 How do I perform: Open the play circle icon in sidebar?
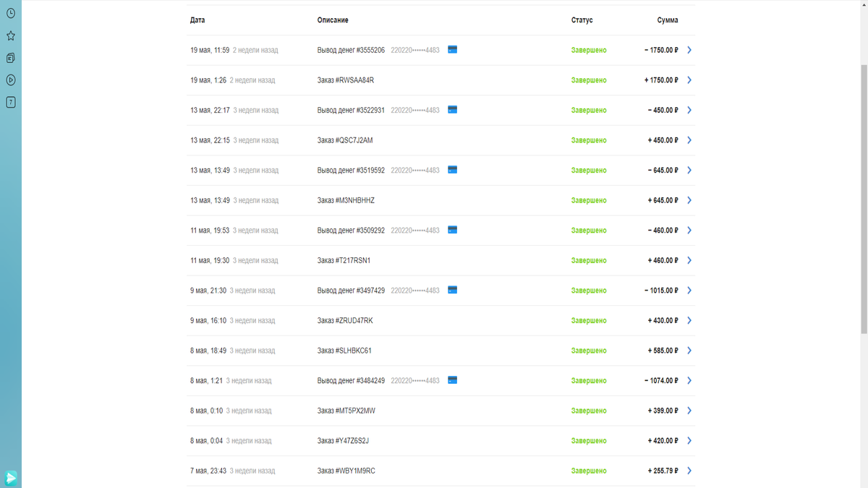[x=11, y=80]
